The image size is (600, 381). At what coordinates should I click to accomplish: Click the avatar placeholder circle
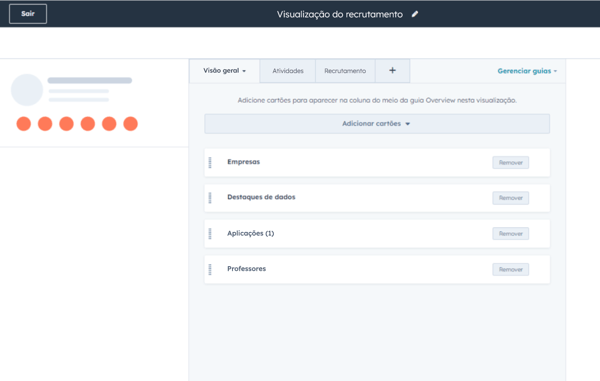pyautogui.click(x=27, y=90)
